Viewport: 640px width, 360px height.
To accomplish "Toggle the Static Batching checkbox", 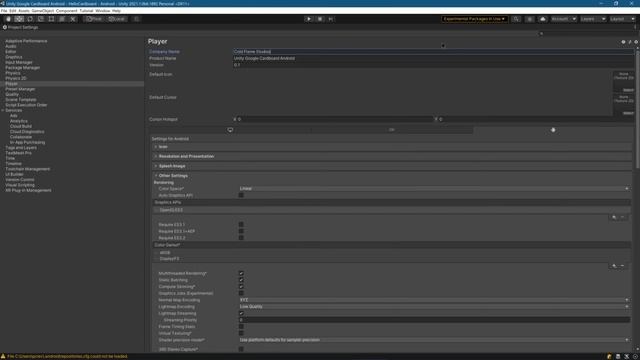I will [x=241, y=280].
